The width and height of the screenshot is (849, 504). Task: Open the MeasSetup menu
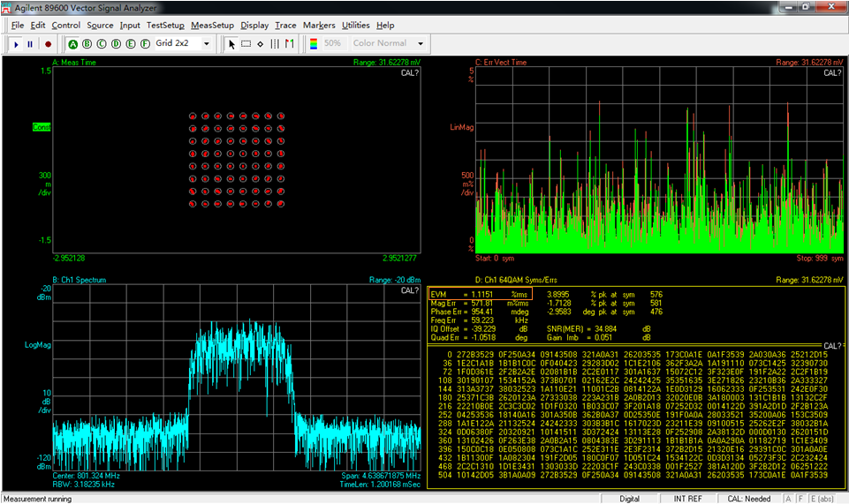click(212, 26)
